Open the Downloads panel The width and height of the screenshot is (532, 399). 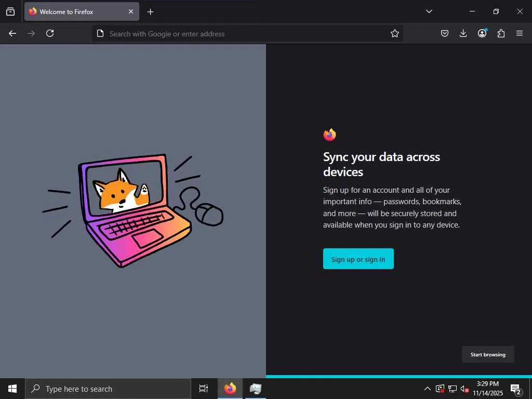463,33
